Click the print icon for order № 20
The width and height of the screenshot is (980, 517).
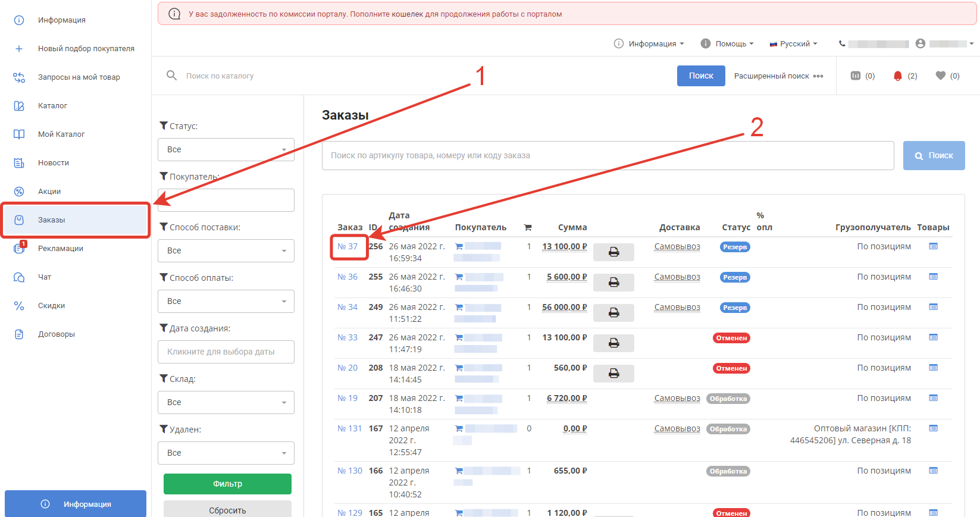[x=613, y=374]
